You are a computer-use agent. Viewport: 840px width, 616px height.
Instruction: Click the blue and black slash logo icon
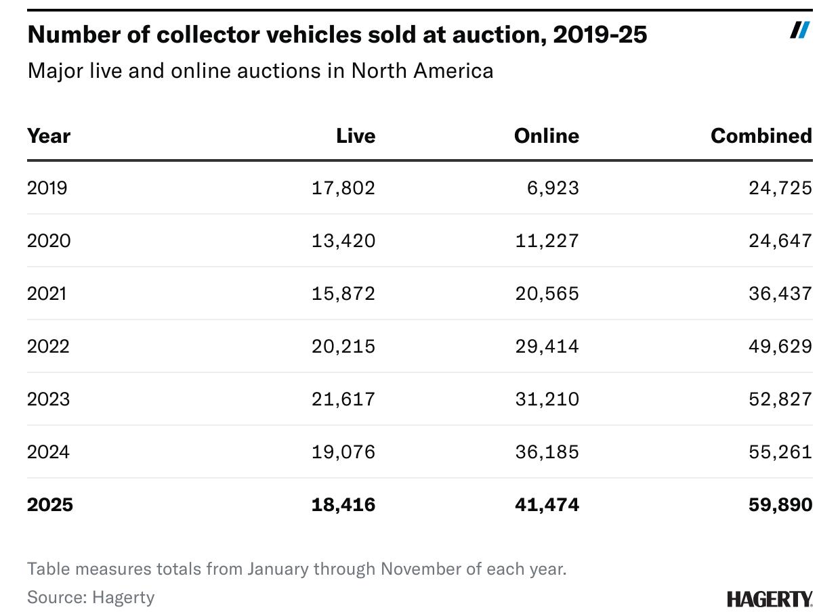799,30
